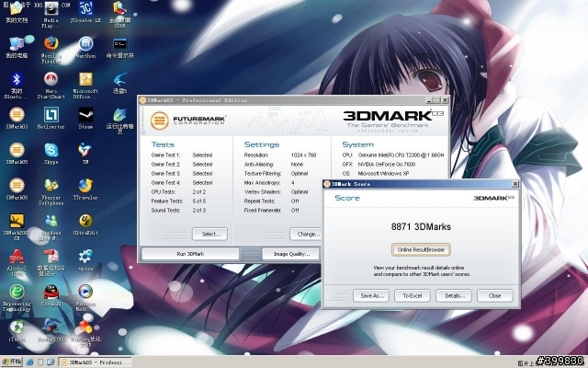Start benchmark with Run 3DMark button
This screenshot has height=368, width=588.
pos(190,254)
